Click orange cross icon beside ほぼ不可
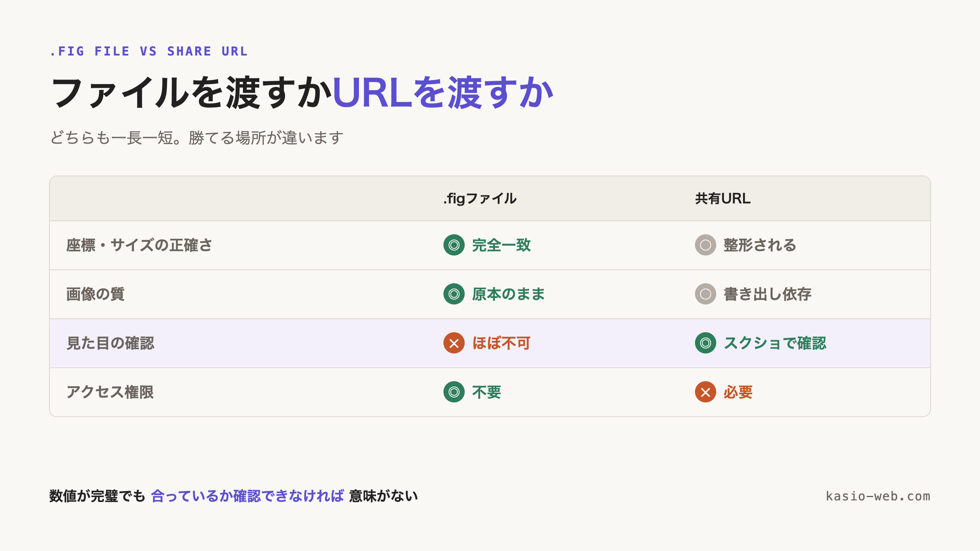Screen dimensions: 980x551 point(454,343)
